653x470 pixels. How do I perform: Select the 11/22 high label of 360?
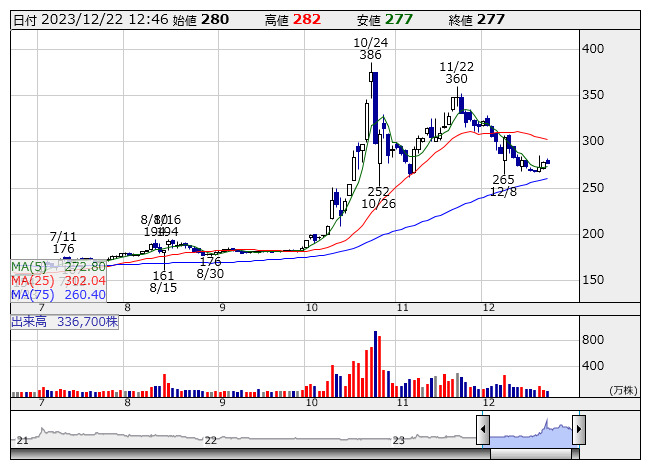click(456, 72)
